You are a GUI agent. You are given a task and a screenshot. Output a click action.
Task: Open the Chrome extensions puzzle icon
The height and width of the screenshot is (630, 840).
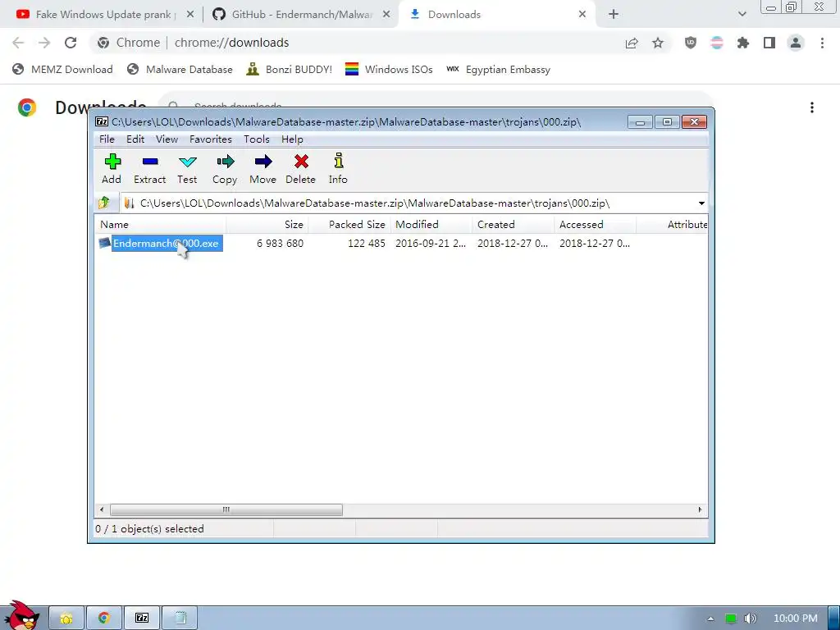[743, 43]
